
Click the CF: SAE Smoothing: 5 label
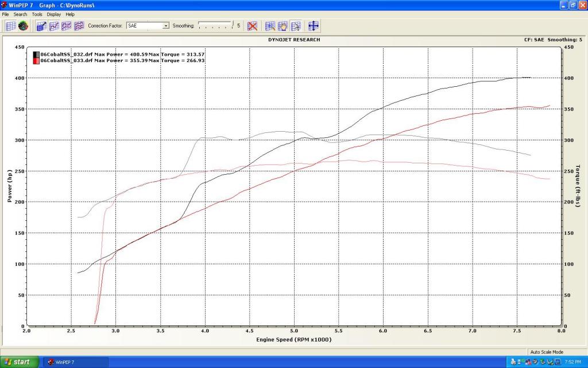[x=553, y=40]
